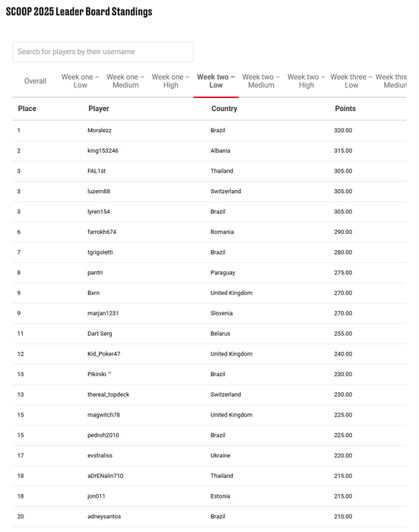419x532 pixels.
Task: Click the adneysantos row at place 20
Action: coord(210,516)
